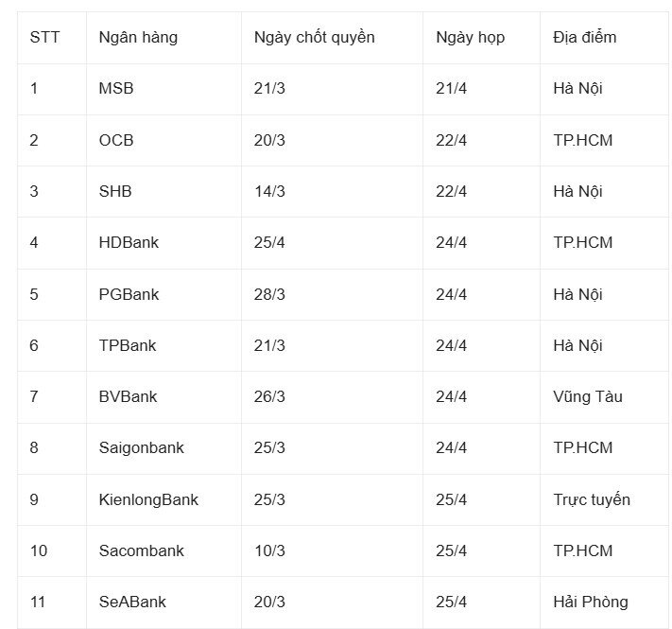Click SHB's 14/3 record date cell
672x629 pixels.
(x=269, y=191)
